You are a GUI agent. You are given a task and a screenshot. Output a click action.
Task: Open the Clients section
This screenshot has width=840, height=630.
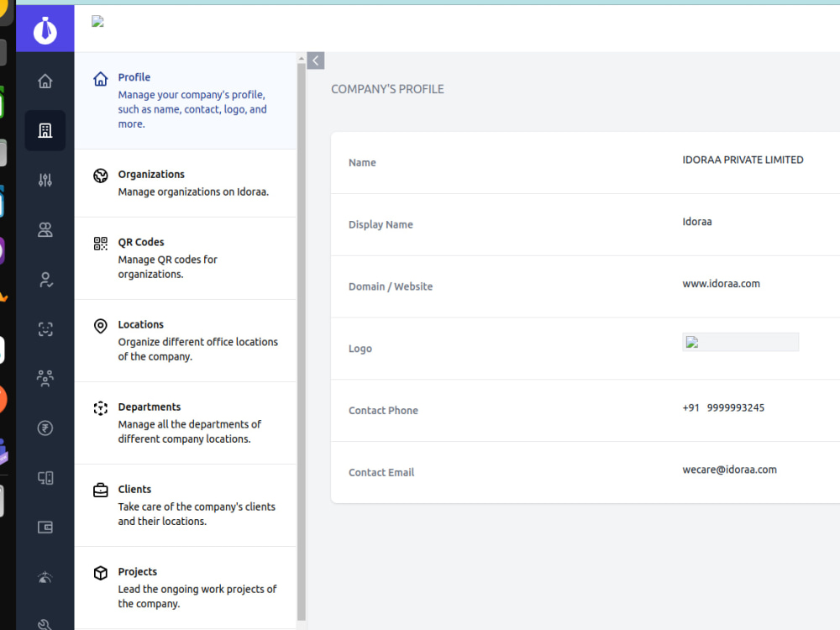tap(186, 506)
